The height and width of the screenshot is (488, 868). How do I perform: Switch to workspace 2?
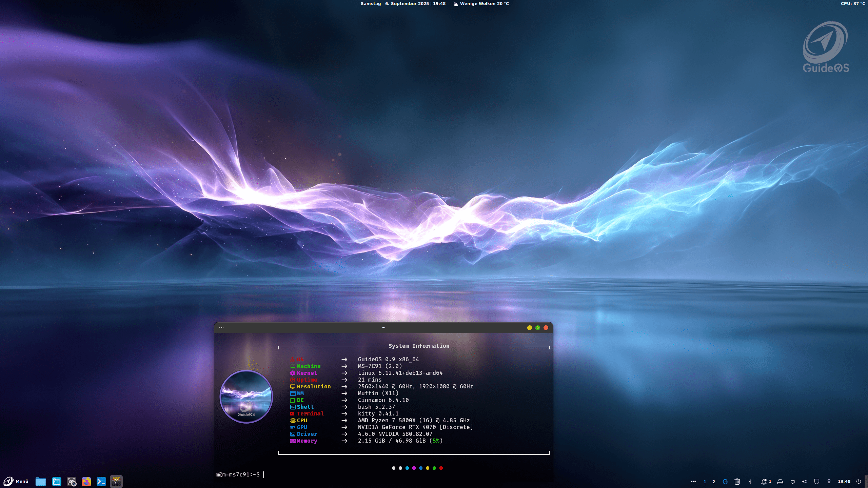click(714, 482)
